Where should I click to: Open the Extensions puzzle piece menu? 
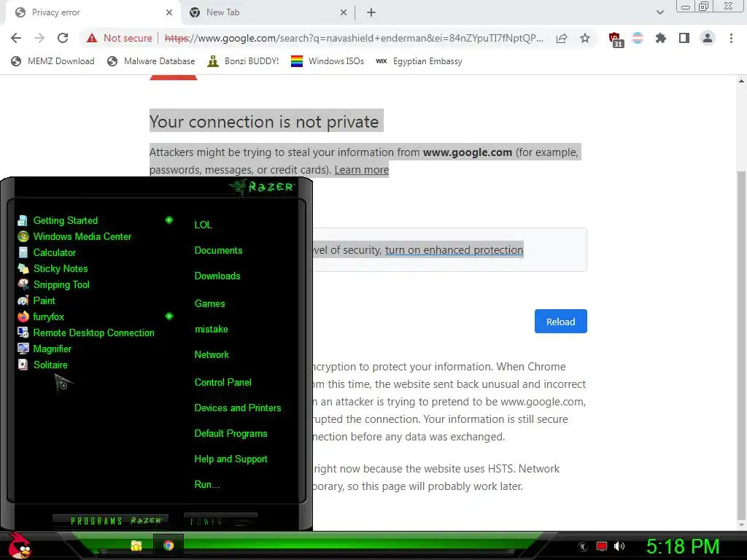660,38
